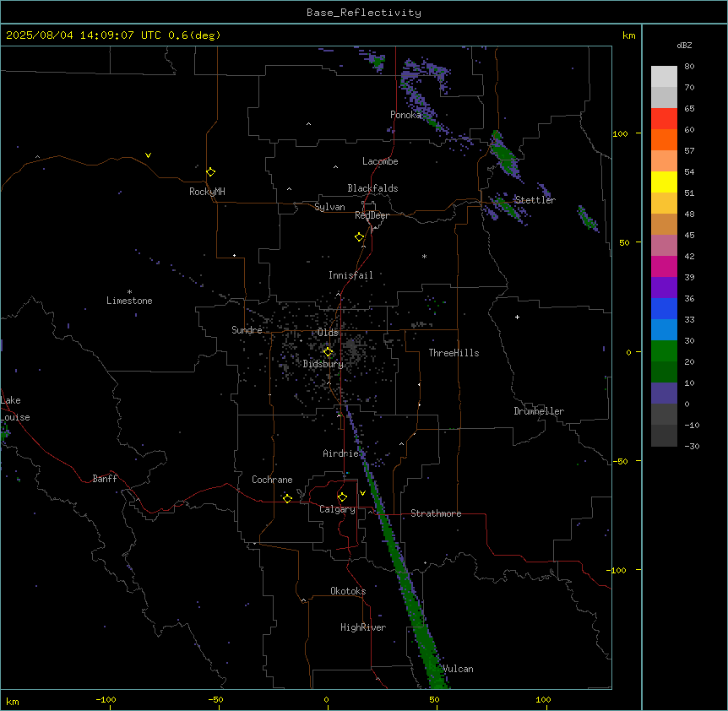The height and width of the screenshot is (711, 728).
Task: Click the Calgary city label
Action: coord(337,509)
